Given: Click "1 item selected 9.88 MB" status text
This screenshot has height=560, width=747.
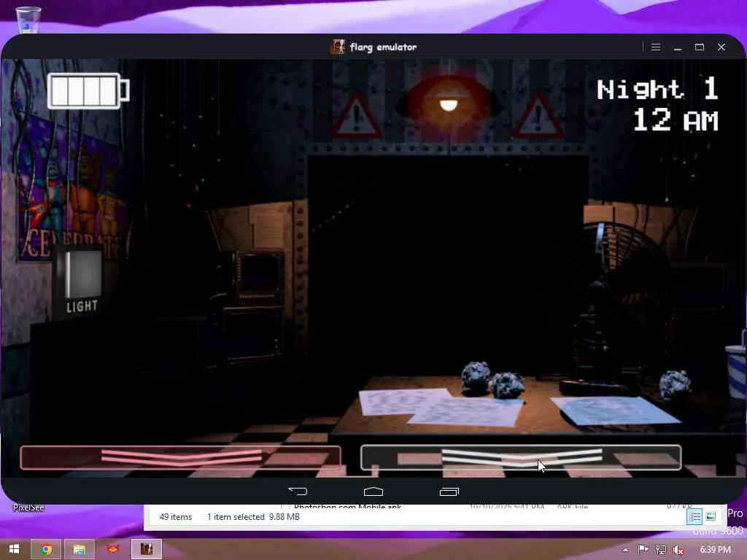Looking at the screenshot, I should click(253, 517).
